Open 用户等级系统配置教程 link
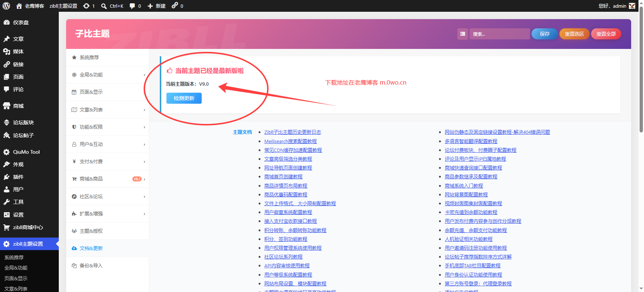This screenshot has width=644, height=292. tap(288, 275)
